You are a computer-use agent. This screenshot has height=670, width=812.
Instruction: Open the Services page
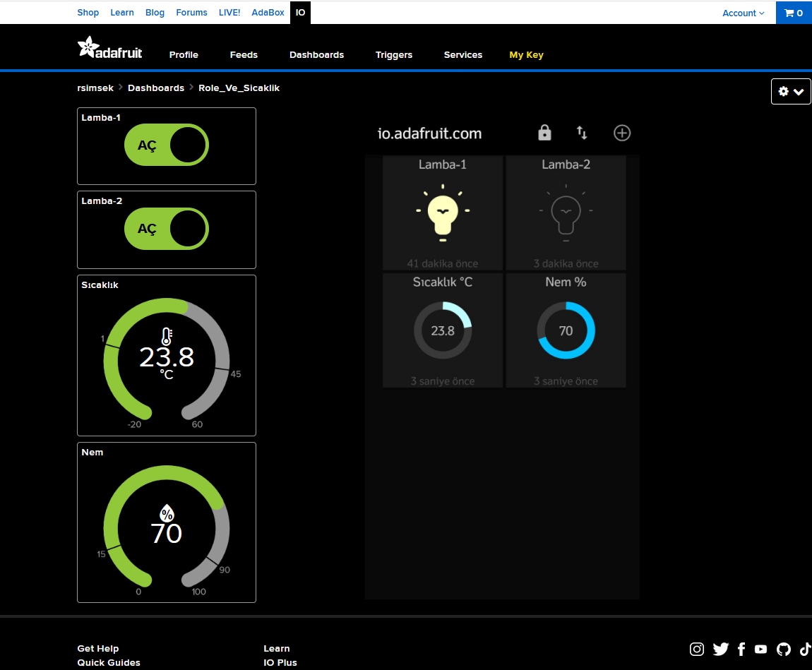463,55
